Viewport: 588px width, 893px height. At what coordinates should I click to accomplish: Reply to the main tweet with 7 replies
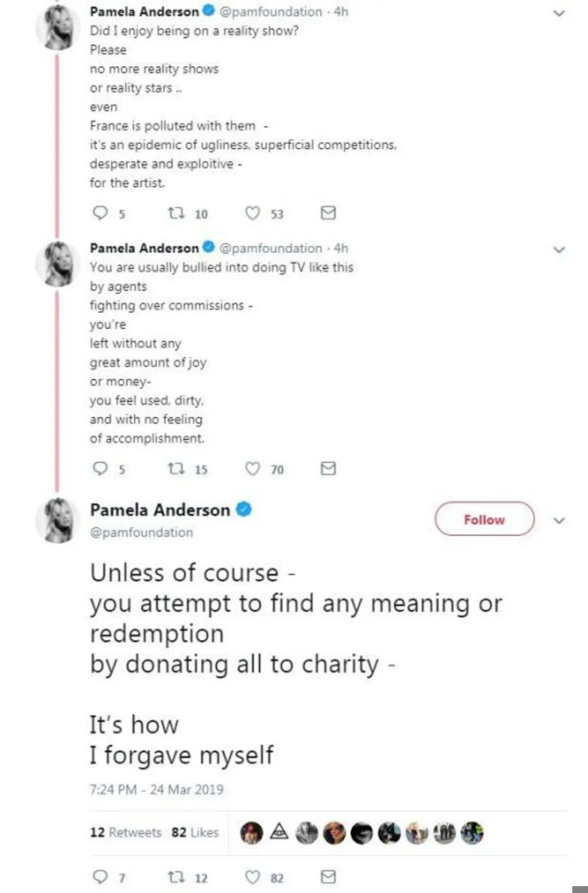tap(100, 876)
